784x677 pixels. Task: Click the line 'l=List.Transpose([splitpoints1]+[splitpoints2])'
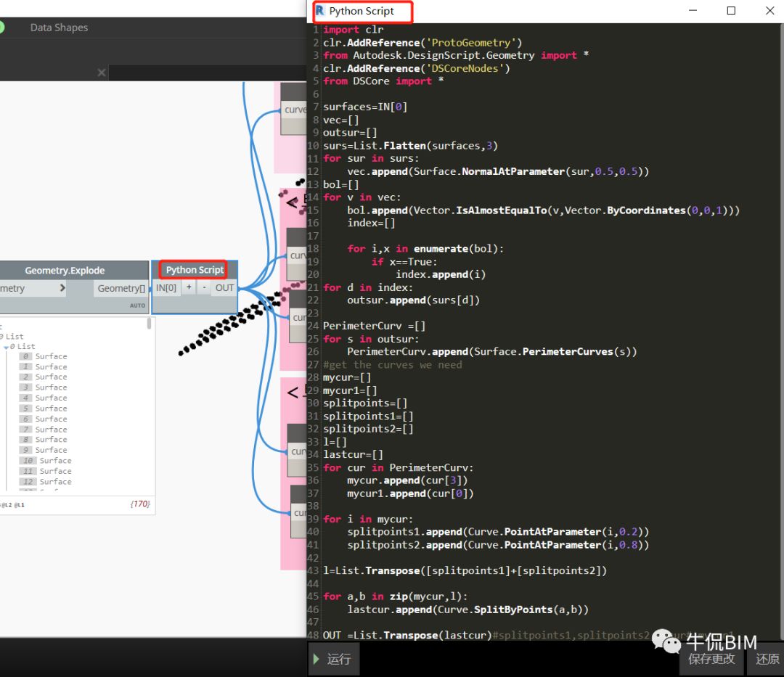tap(465, 570)
